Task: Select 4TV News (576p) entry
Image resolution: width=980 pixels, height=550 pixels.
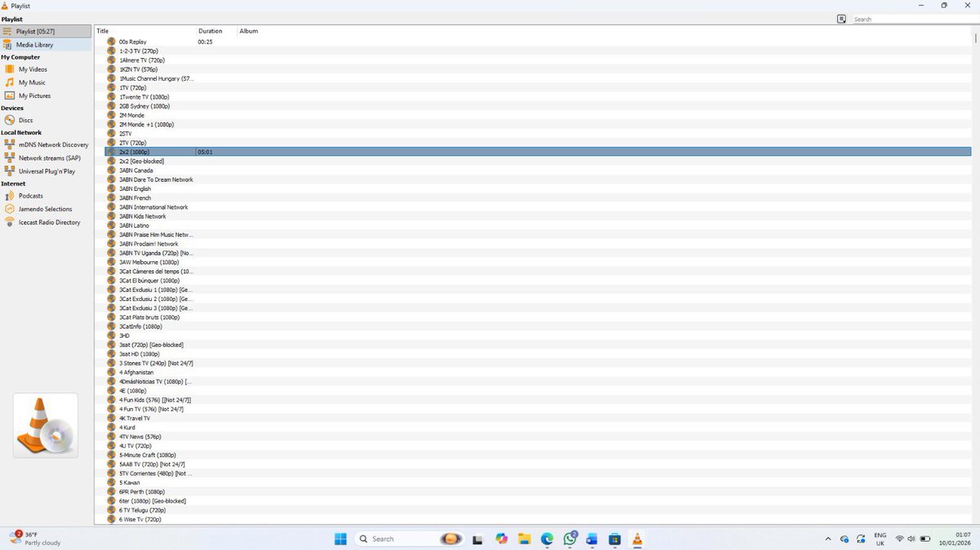Action: pos(140,437)
